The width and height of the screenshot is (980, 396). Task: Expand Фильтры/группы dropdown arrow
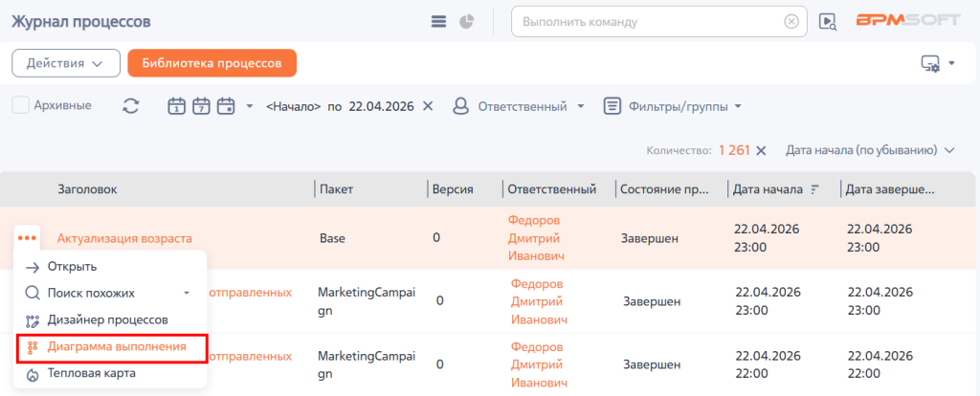[x=738, y=106]
